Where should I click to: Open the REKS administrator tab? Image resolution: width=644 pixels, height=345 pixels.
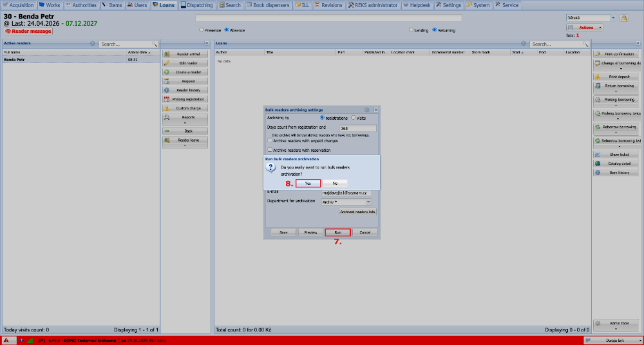tap(373, 5)
